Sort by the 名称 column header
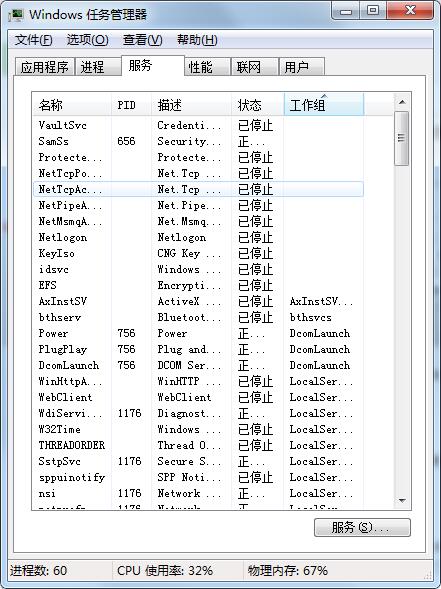This screenshot has height=589, width=441. (71, 105)
